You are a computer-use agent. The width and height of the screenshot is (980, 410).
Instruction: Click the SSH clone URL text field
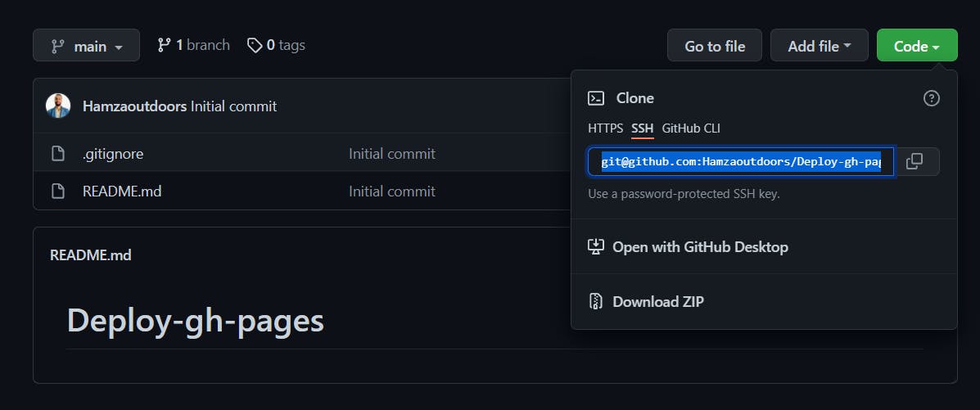click(x=740, y=162)
